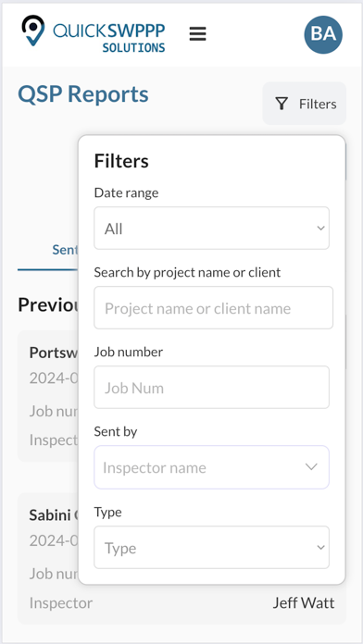
Task: Click the QuickSWPPP Solutions logo
Action: [94, 34]
